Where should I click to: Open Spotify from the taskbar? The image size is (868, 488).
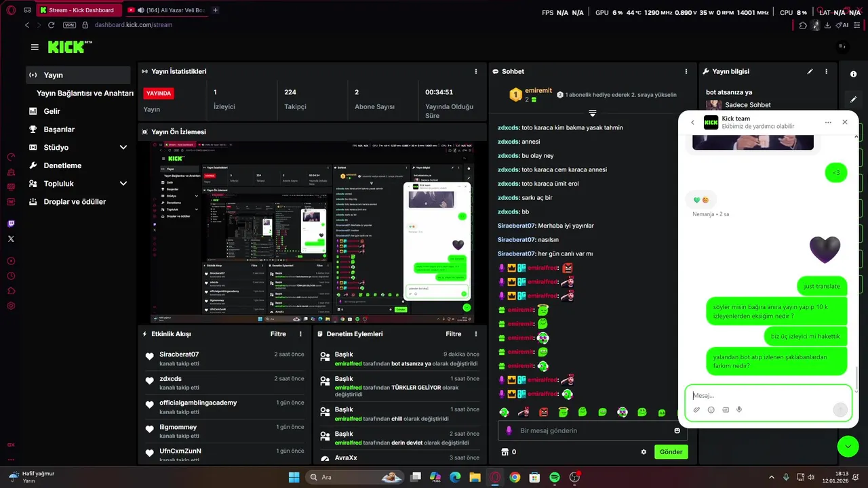(554, 477)
